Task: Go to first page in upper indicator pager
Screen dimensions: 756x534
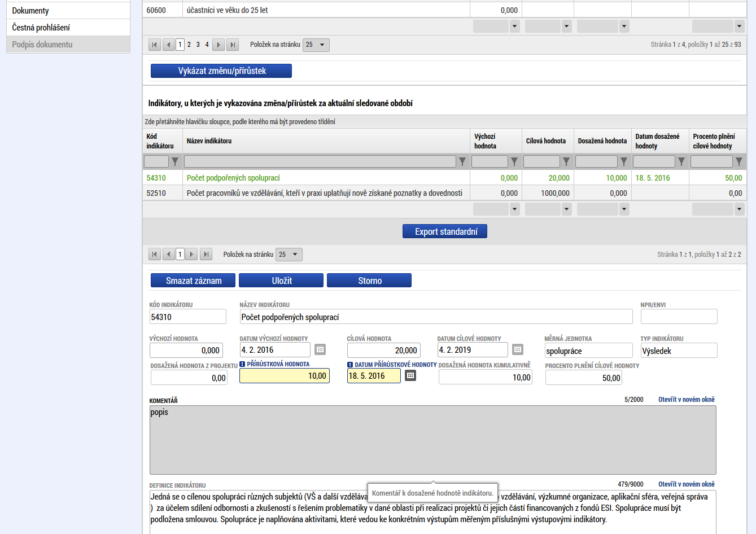Action: tap(155, 45)
